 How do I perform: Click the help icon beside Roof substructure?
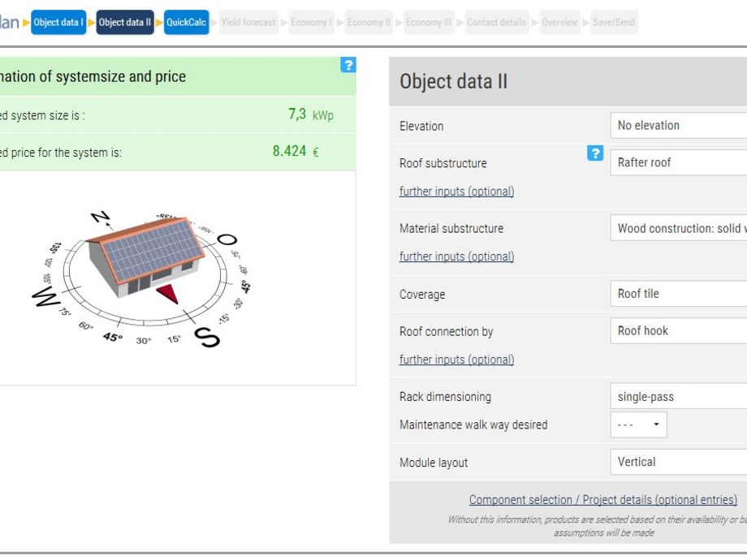pyautogui.click(x=595, y=153)
